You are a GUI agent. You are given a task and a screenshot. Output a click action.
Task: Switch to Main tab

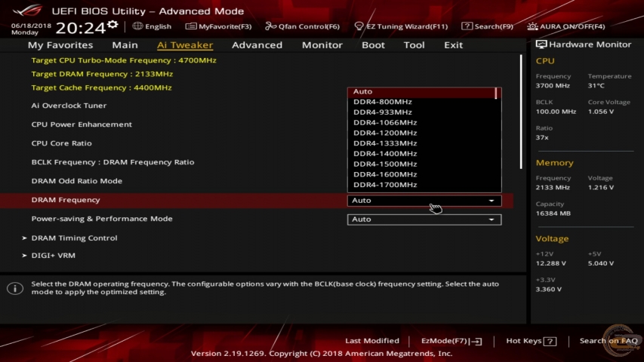click(125, 44)
